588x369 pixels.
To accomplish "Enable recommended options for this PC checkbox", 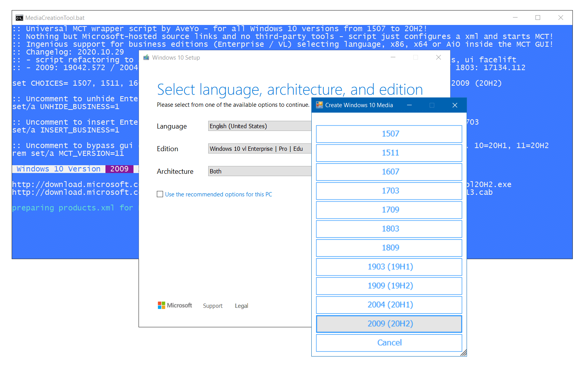I will [160, 194].
